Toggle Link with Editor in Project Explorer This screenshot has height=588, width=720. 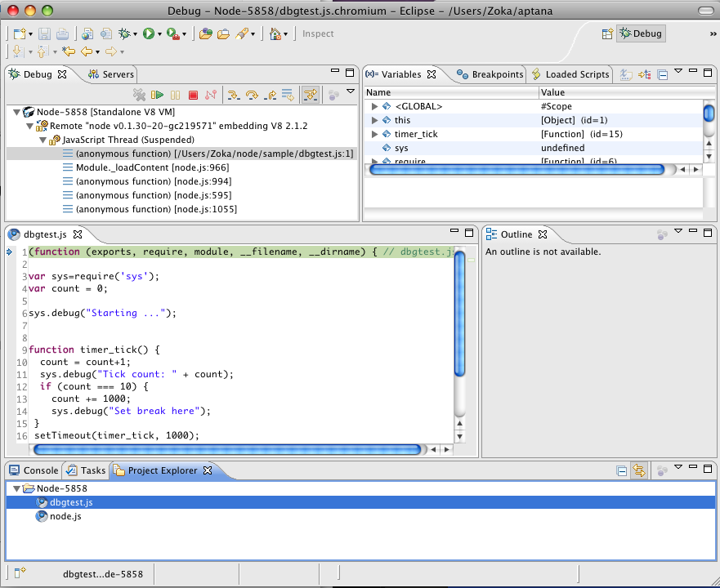coord(639,470)
